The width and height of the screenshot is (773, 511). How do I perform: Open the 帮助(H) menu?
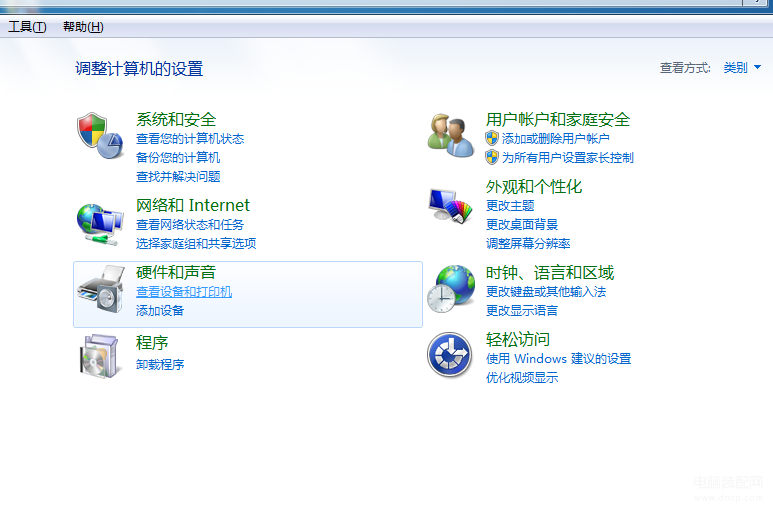click(83, 27)
